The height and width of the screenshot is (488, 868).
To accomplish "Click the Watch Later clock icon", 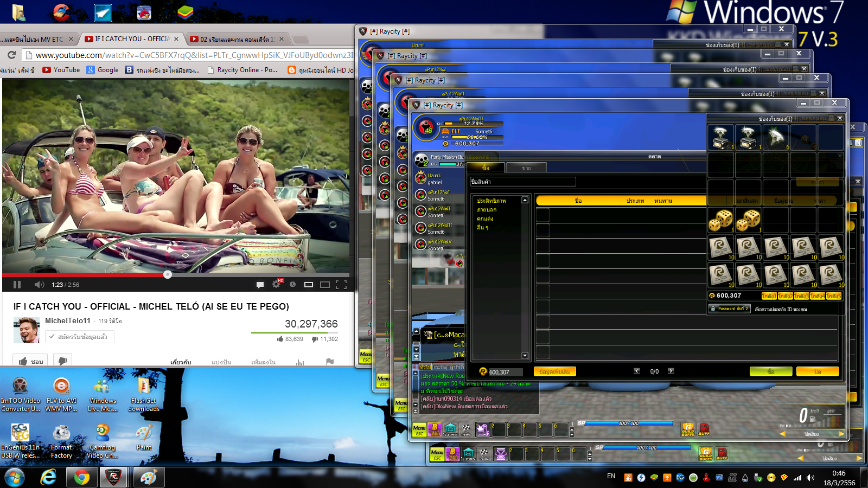I will coord(292,285).
